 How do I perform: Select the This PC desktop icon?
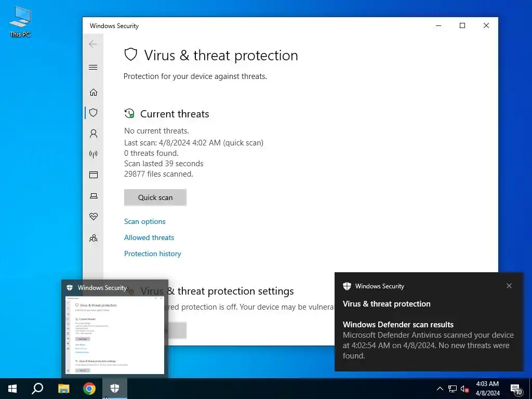point(20,22)
